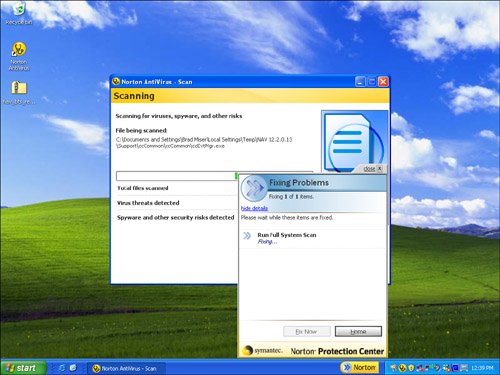Click the gray network computers tray icon
500x375 pixels.
coord(464,368)
